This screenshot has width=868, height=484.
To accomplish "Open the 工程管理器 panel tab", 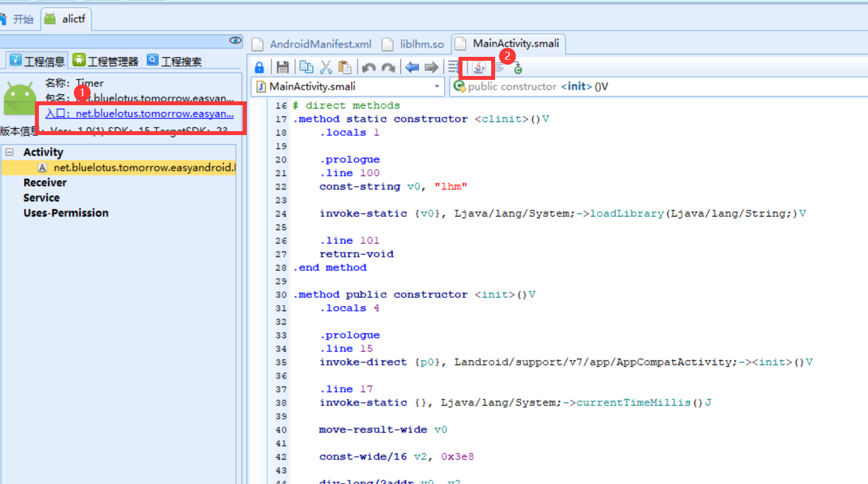I will tap(106, 61).
